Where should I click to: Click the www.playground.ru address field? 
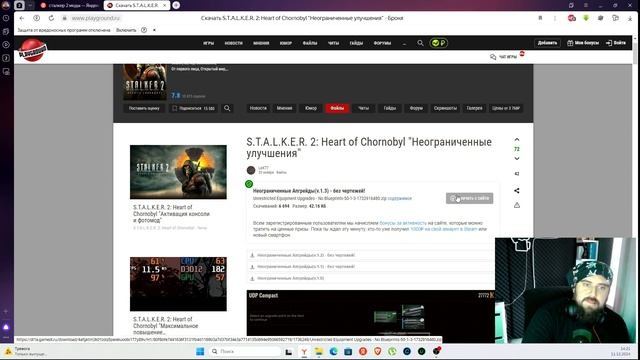tap(96, 18)
